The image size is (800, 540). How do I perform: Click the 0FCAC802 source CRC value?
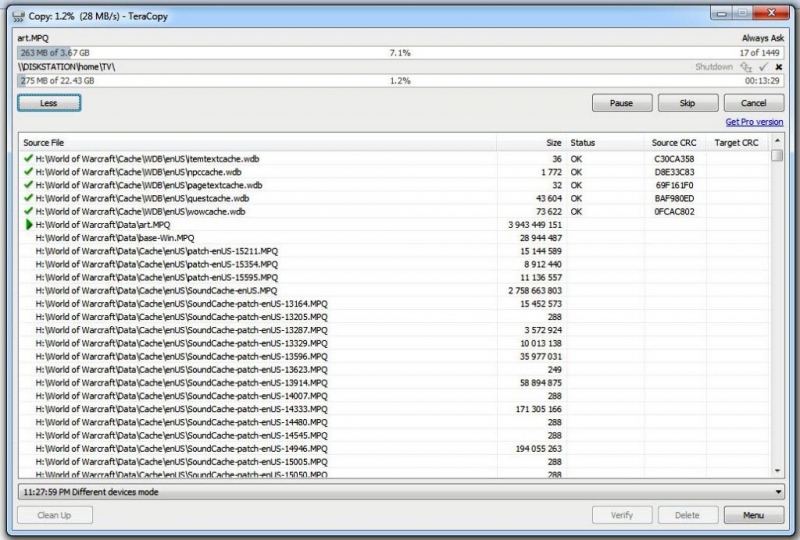point(674,212)
